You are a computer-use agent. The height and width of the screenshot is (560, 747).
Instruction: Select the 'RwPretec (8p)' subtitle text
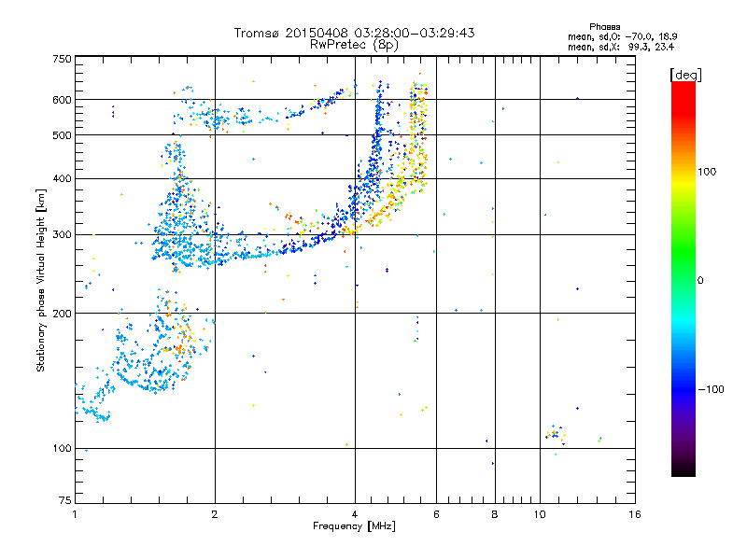pyautogui.click(x=354, y=45)
